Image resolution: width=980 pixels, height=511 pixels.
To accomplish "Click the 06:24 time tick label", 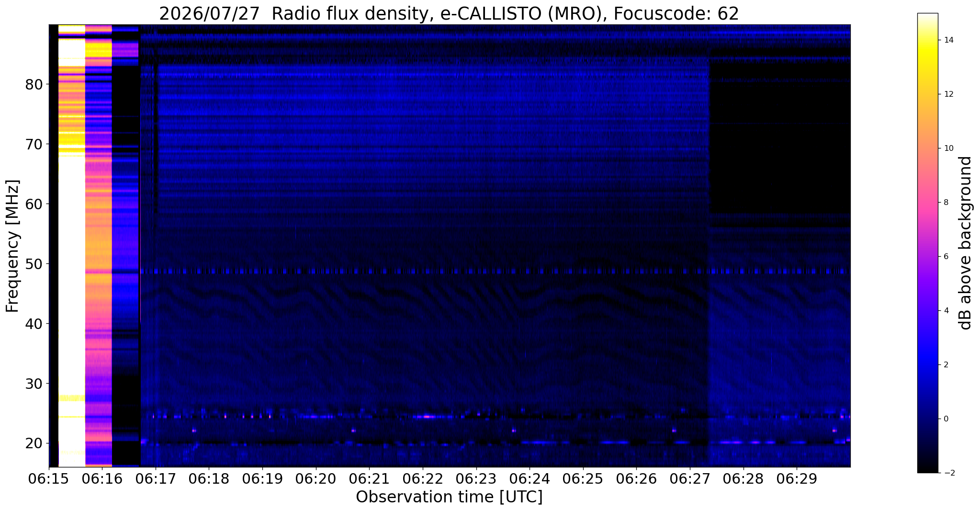I will click(530, 478).
